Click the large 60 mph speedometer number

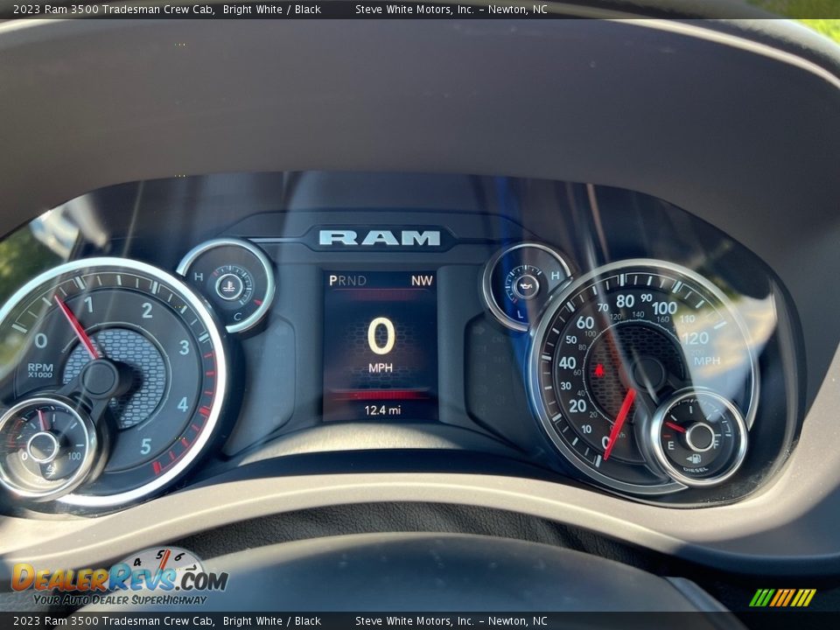pos(585,323)
